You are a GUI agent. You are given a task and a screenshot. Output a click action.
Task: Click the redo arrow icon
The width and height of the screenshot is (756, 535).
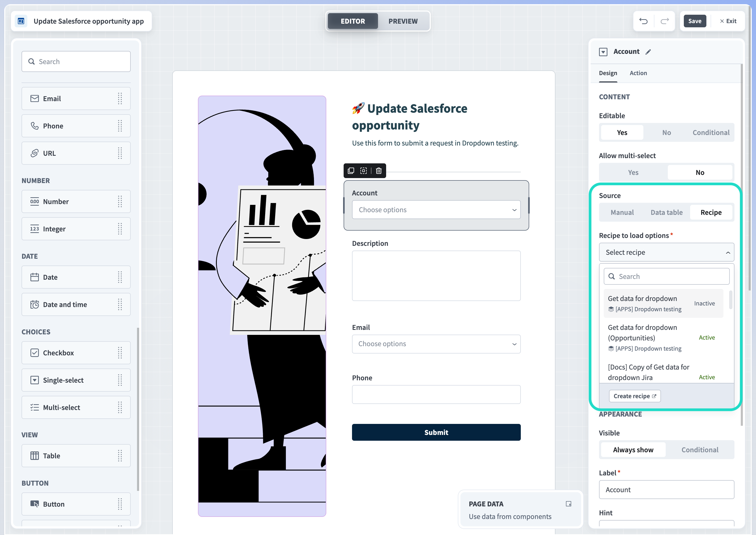pyautogui.click(x=665, y=21)
